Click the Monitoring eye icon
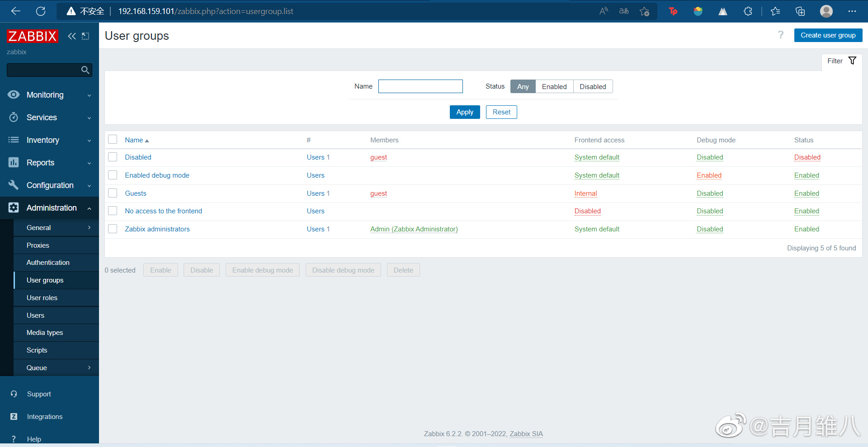 tap(14, 94)
